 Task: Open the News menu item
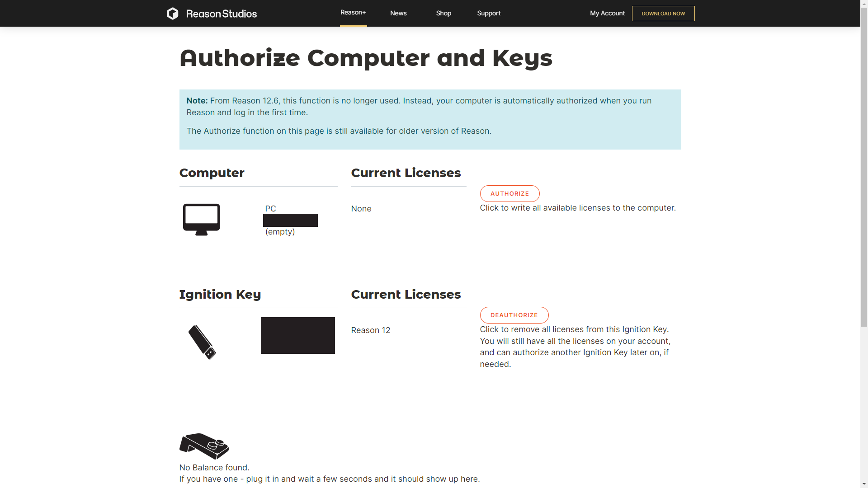[x=398, y=13]
